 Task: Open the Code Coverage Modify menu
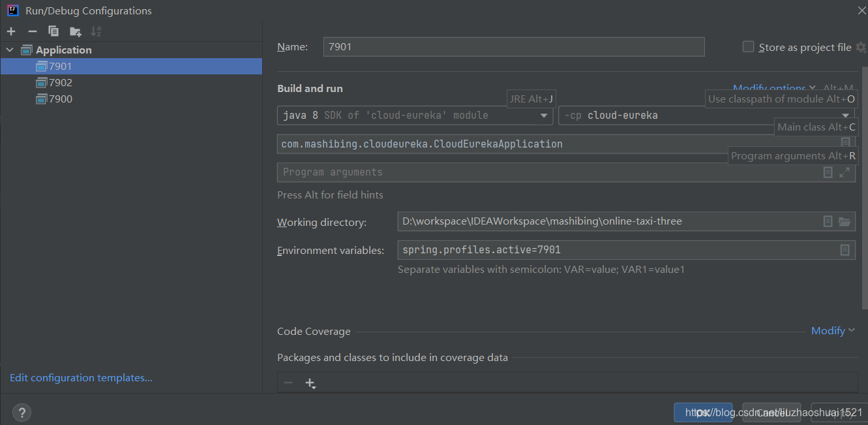click(829, 330)
